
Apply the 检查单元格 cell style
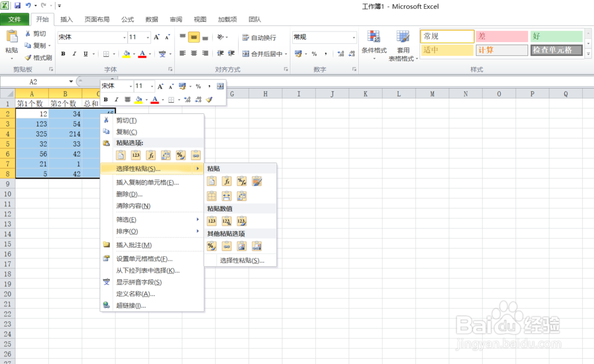click(556, 50)
